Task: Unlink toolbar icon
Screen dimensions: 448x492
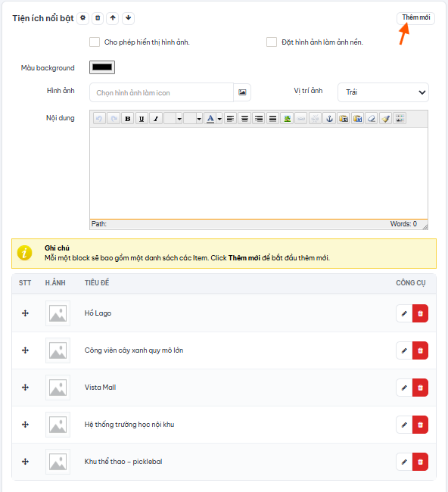Action: 316,119
